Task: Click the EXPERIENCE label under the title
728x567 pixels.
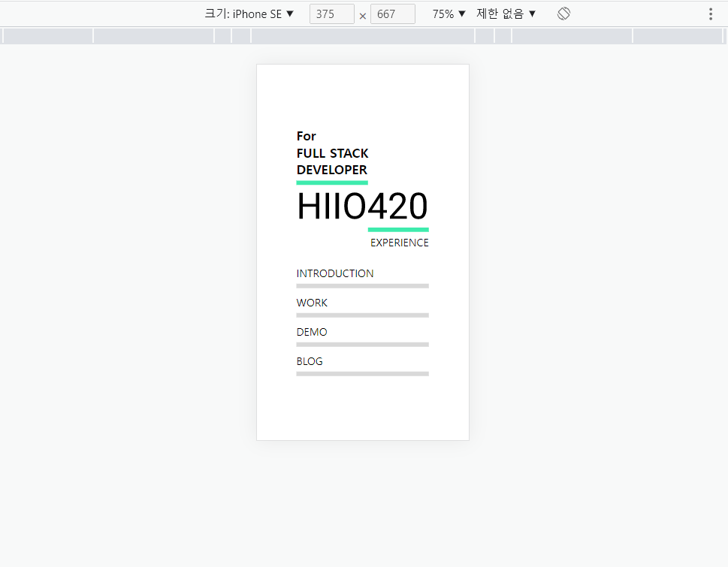Action: click(399, 243)
